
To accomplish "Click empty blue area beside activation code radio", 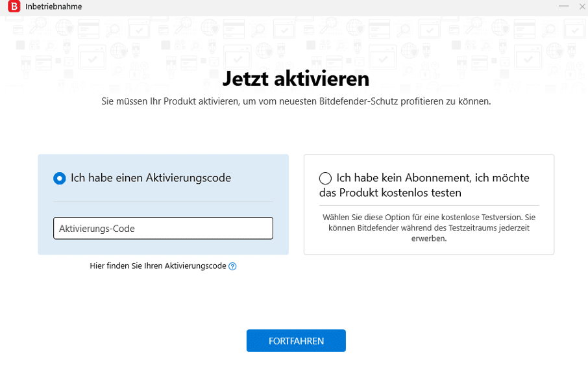I will [x=259, y=178].
